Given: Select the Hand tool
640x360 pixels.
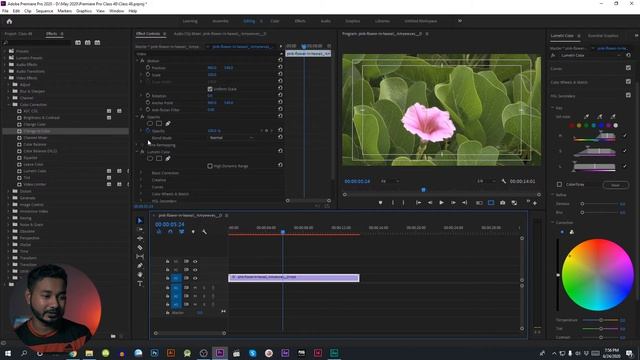Looking at the screenshot, I should [140, 275].
